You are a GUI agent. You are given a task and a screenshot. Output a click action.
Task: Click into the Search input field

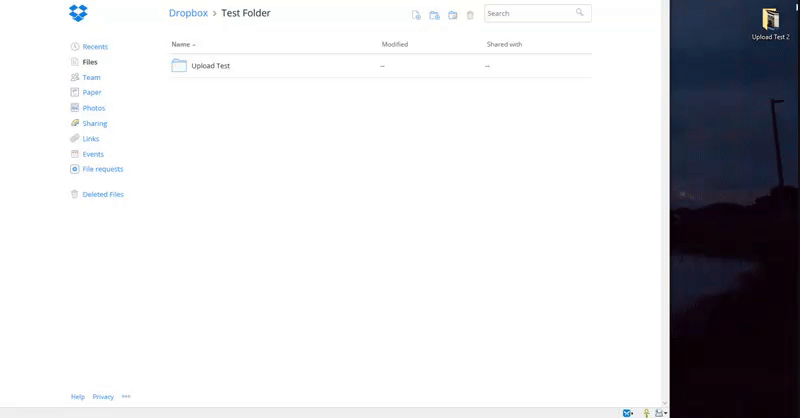[x=528, y=14]
